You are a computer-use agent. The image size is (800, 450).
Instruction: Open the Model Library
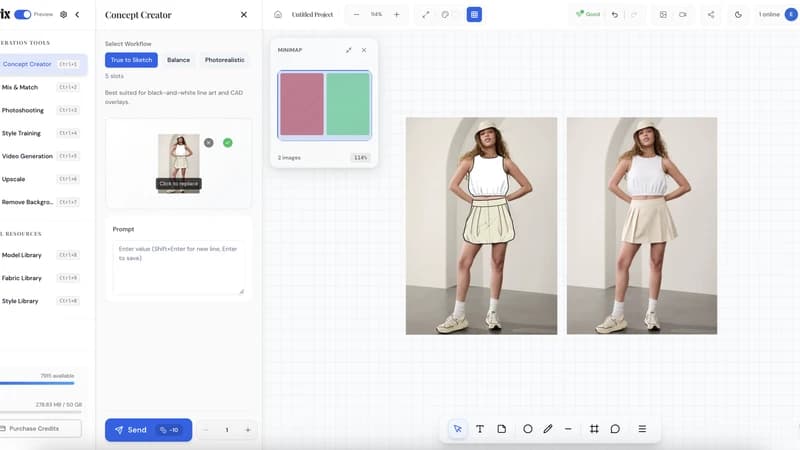41,255
